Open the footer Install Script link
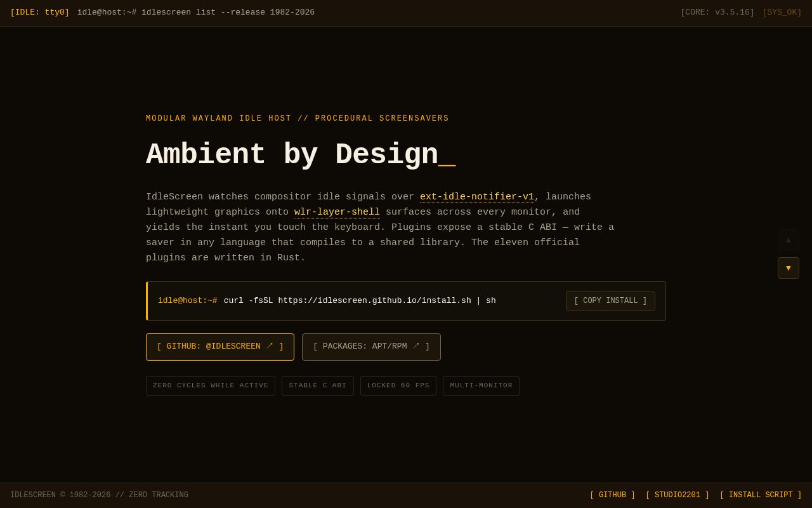Viewport: 812px width, 508px height. pos(761,495)
